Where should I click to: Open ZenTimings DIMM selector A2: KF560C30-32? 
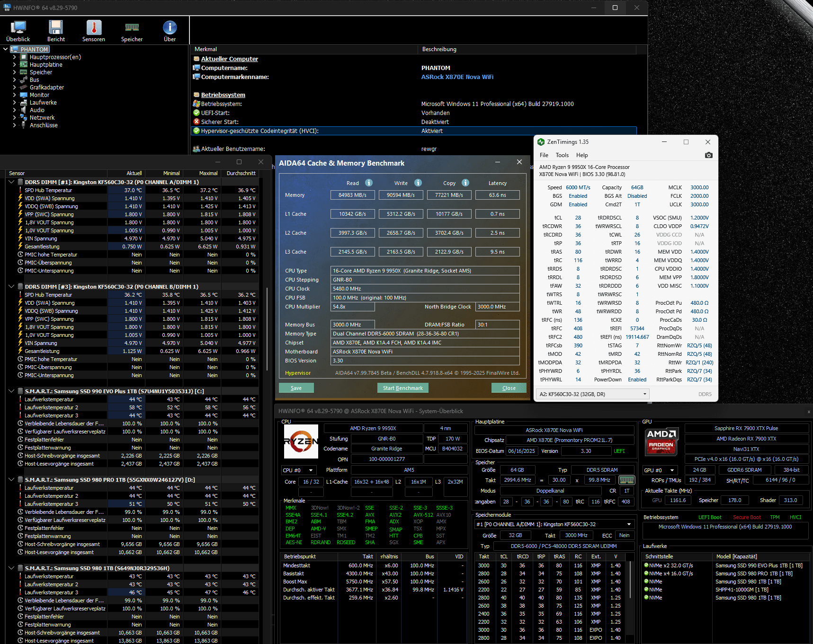592,394
